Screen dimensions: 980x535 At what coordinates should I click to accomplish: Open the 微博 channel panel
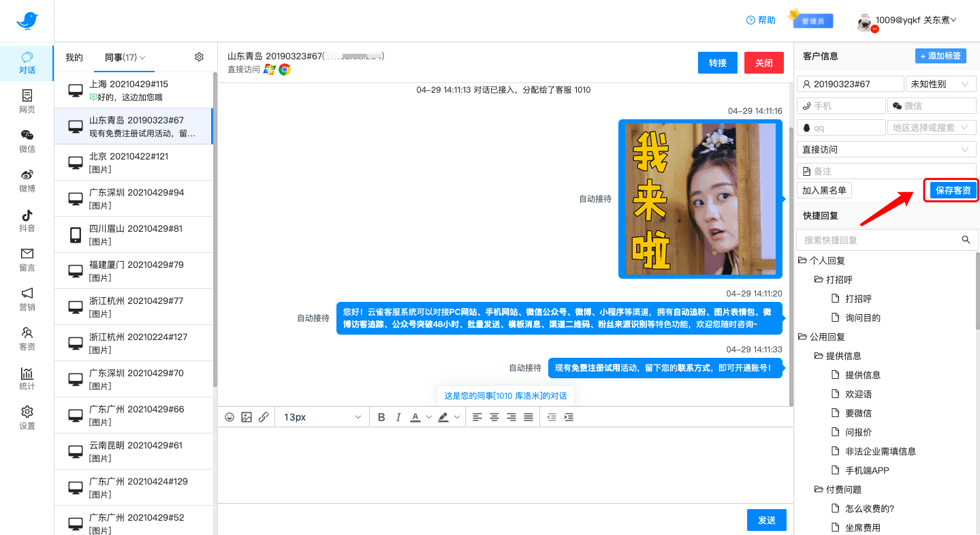(27, 181)
